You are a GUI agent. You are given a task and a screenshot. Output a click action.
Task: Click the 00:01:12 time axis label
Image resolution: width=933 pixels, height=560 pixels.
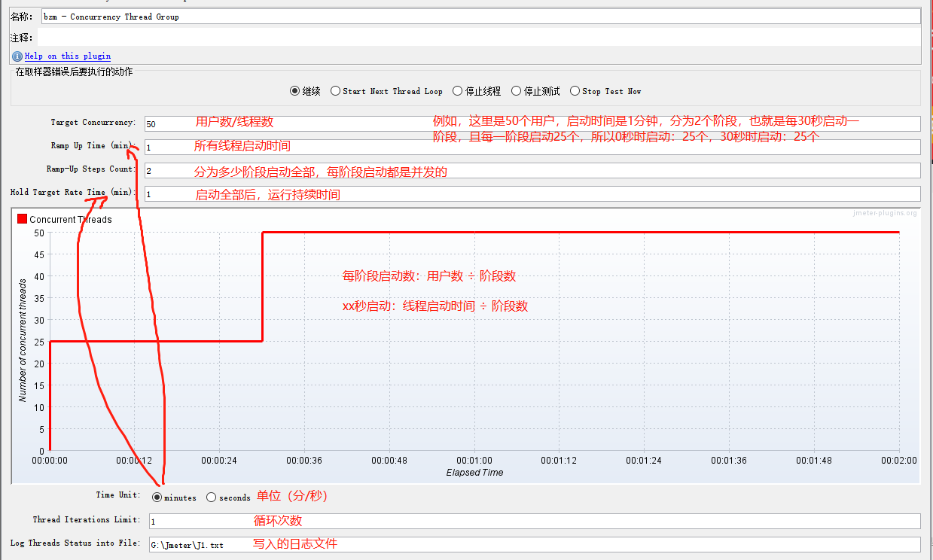click(559, 460)
